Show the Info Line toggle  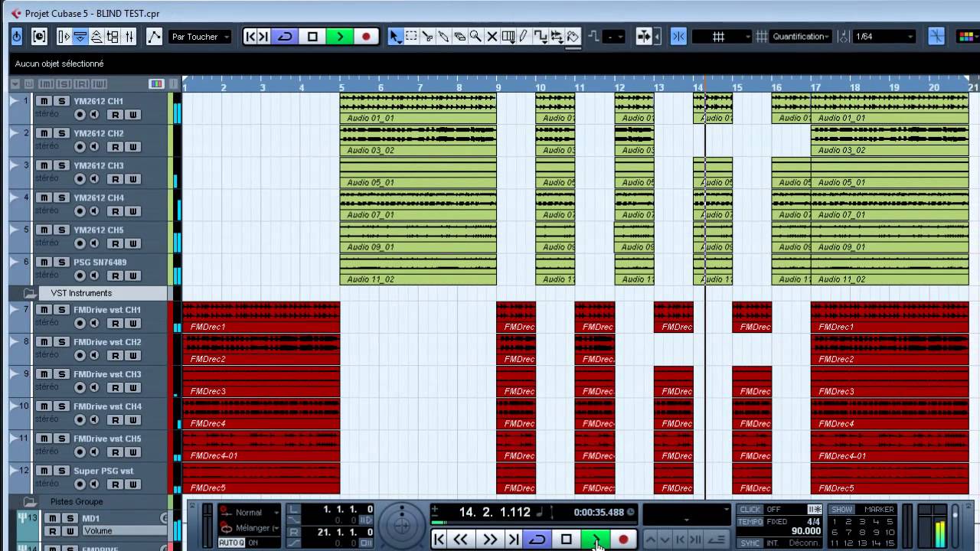(80, 36)
